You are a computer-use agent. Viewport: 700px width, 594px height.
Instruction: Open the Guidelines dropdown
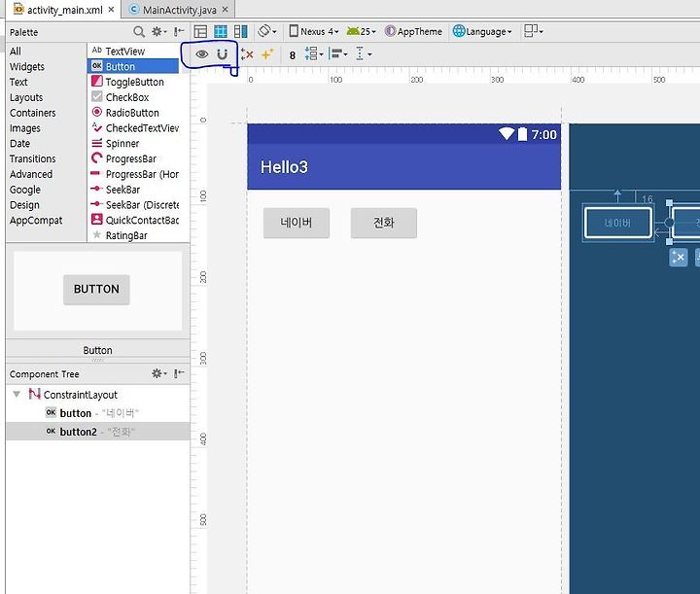pos(364,54)
